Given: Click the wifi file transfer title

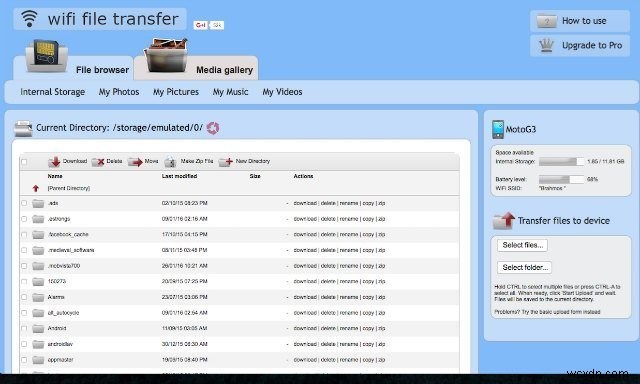Looking at the screenshot, I should pos(113,19).
